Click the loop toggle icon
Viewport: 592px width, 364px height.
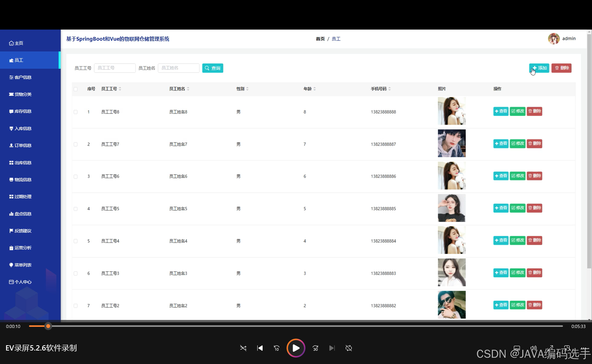[349, 348]
